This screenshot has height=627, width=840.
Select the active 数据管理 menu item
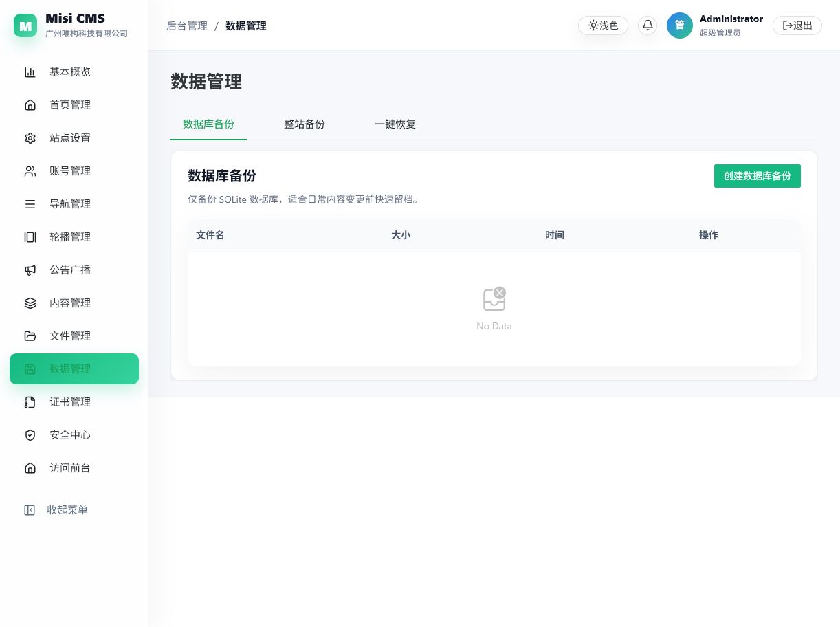pos(74,369)
